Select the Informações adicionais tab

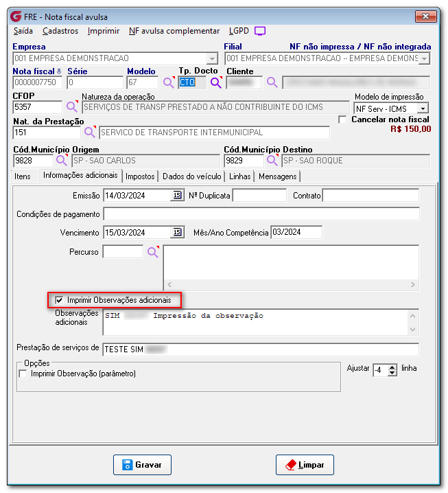point(80,175)
